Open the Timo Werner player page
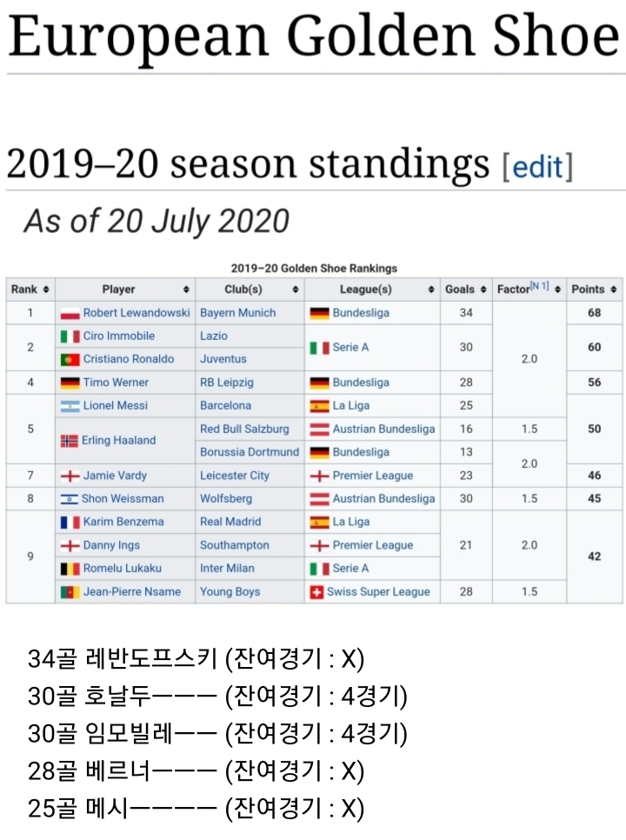Image resolution: width=626 pixels, height=840 pixels. click(x=116, y=383)
